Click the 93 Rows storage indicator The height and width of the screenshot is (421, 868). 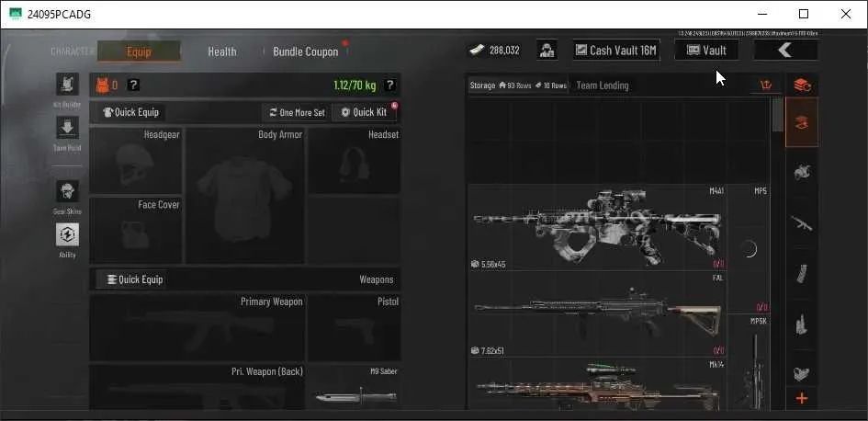(x=515, y=85)
